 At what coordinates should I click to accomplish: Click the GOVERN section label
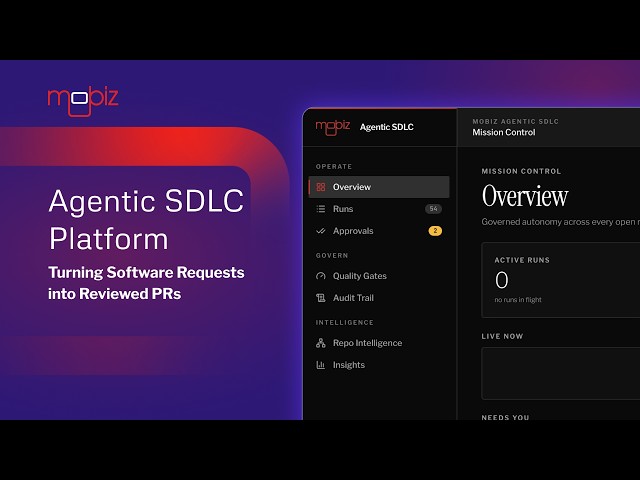332,256
